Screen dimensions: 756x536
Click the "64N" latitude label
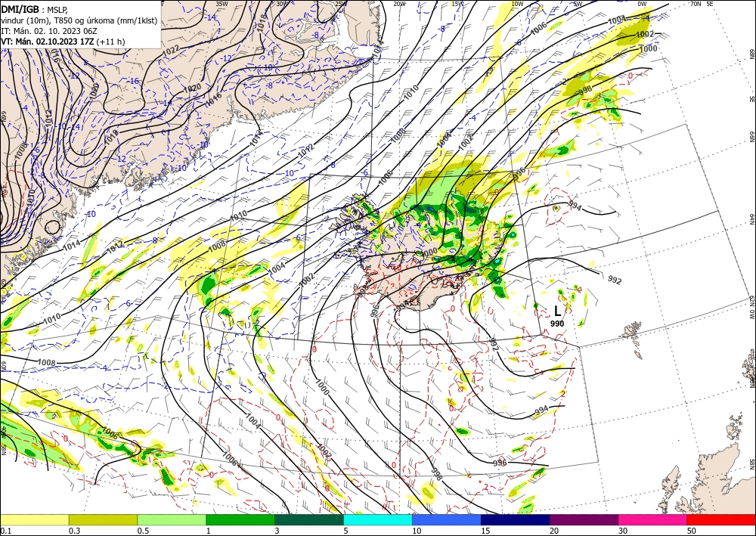[751, 218]
